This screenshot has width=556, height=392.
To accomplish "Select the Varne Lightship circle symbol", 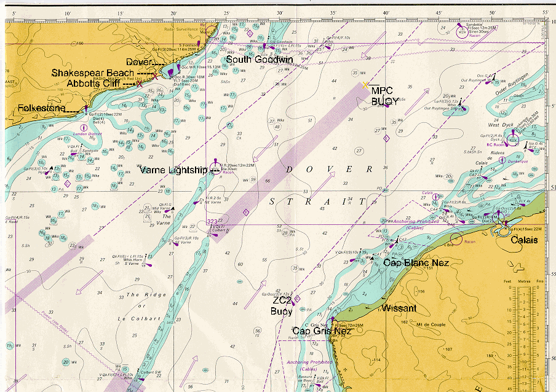I will [x=216, y=165].
